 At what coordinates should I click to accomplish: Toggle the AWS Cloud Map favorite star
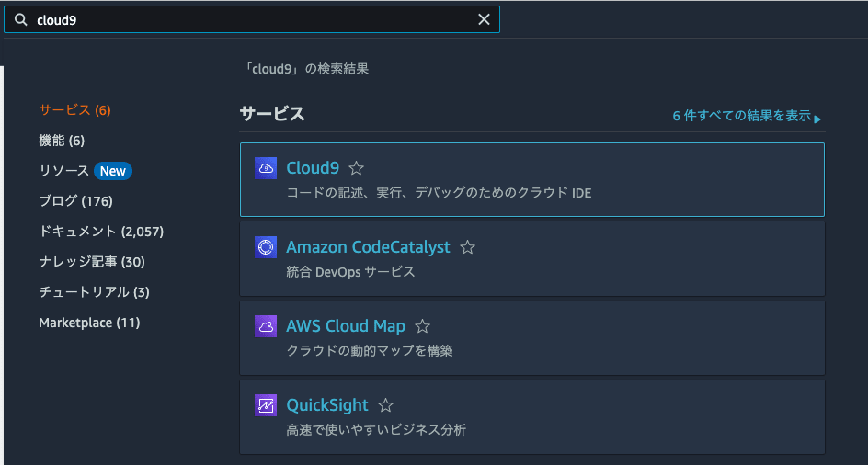[422, 326]
